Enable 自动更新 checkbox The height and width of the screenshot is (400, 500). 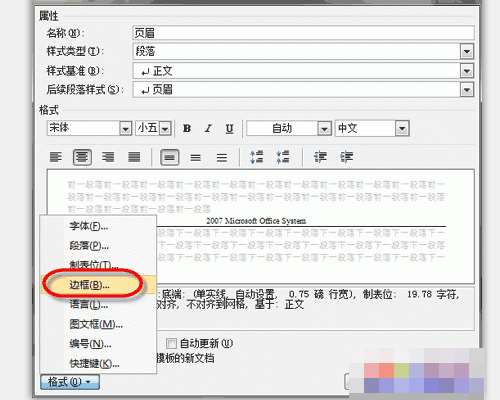[x=171, y=343]
